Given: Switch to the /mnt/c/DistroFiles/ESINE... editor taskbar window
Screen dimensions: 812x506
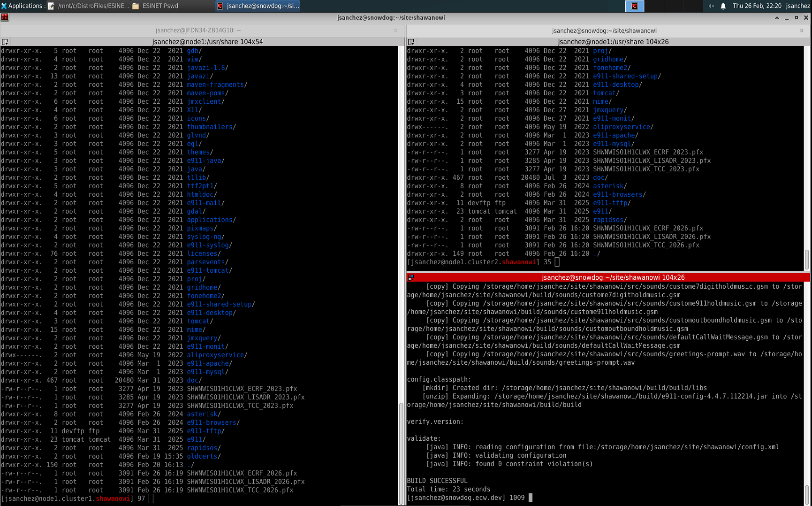Looking at the screenshot, I should click(x=89, y=6).
